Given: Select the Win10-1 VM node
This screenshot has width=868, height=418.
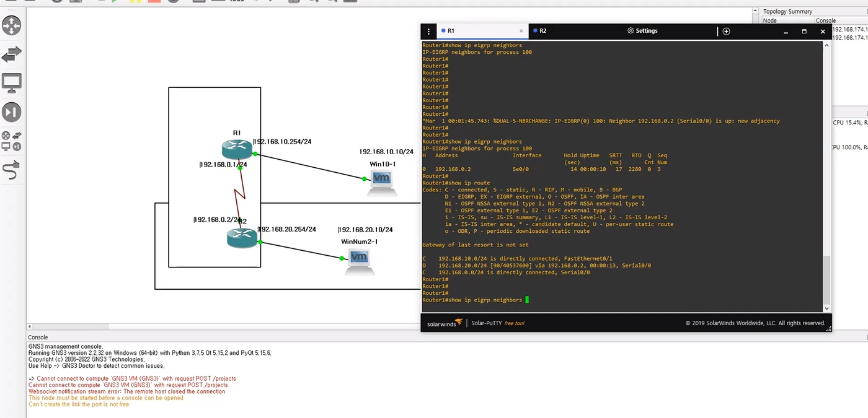Looking at the screenshot, I should coord(382,182).
